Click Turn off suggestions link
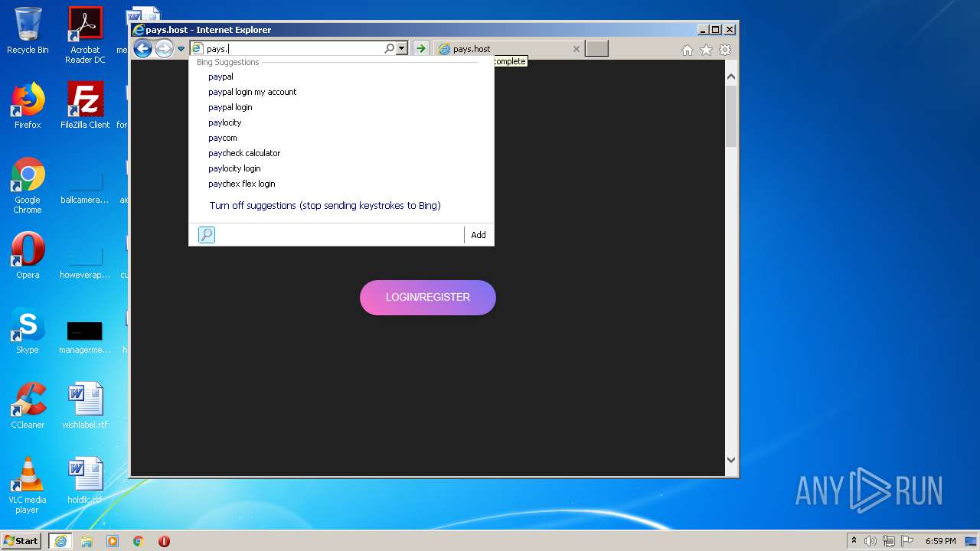The width and height of the screenshot is (980, 551). pos(325,205)
